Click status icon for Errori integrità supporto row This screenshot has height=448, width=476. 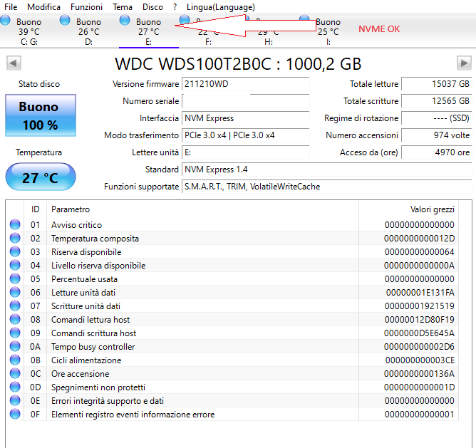tap(15, 401)
